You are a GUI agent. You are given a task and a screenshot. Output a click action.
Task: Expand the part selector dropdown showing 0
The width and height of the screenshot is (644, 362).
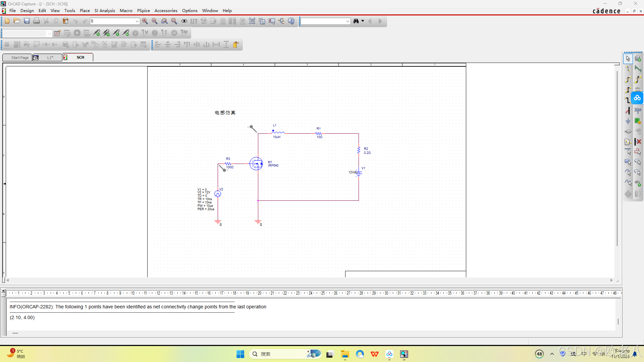pos(137,21)
